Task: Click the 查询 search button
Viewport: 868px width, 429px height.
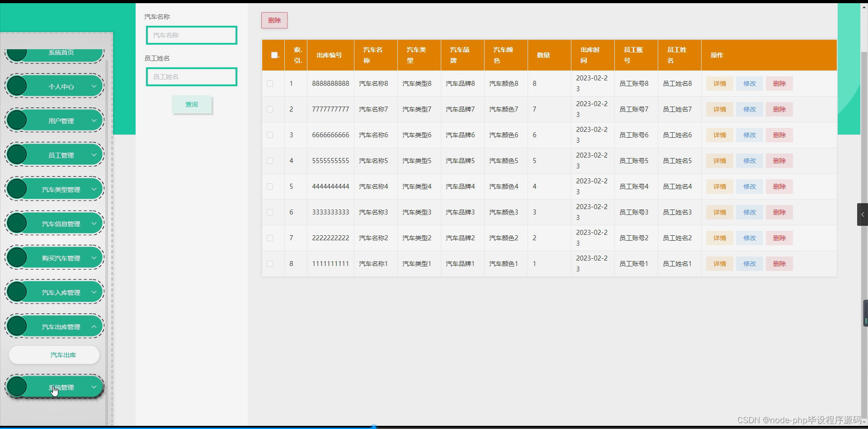Action: (x=192, y=104)
